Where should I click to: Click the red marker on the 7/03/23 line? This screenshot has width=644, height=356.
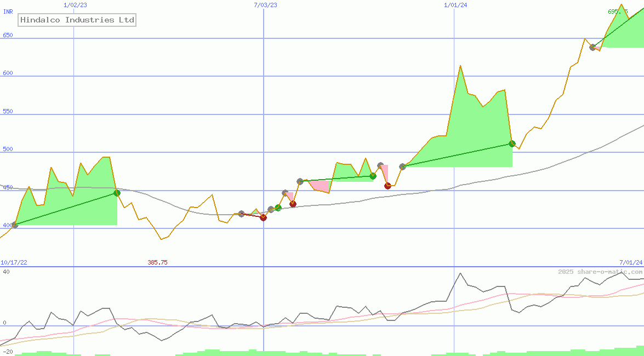coord(263,217)
